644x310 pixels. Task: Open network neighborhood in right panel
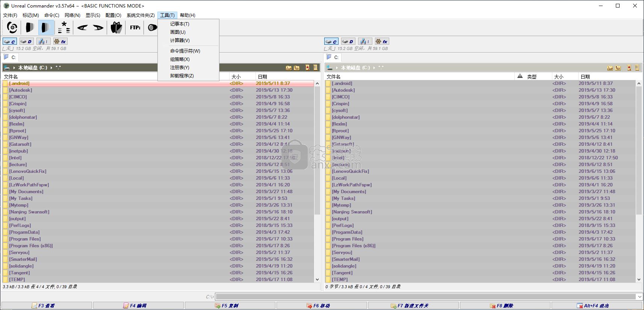coord(364,41)
